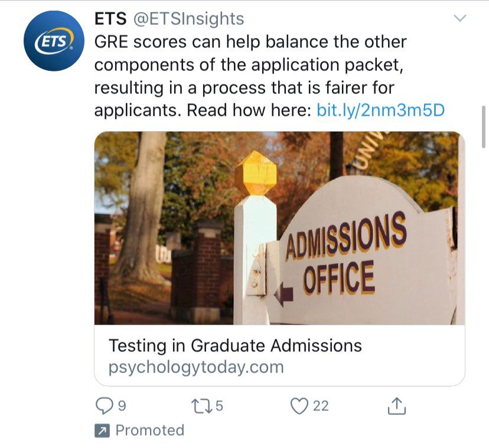Viewport: 489px width, 448px height.
Task: Like the tweet with the heart icon
Action: [x=300, y=406]
